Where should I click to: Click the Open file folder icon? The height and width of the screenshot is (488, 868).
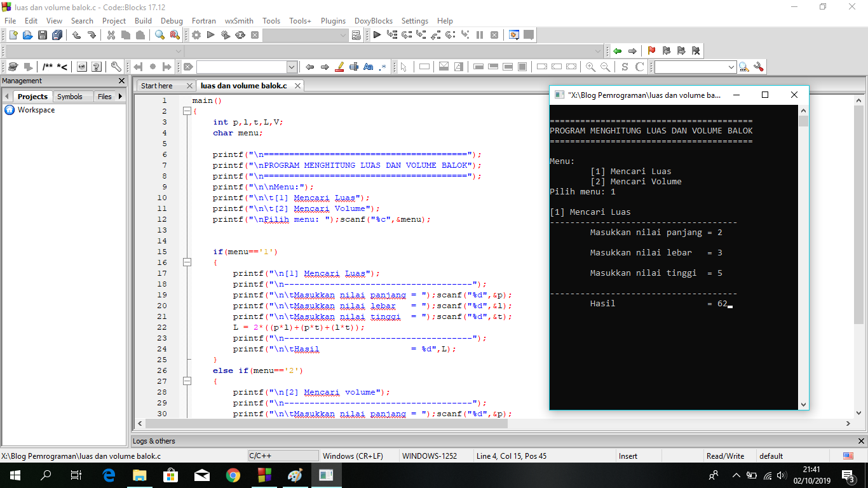click(x=28, y=35)
